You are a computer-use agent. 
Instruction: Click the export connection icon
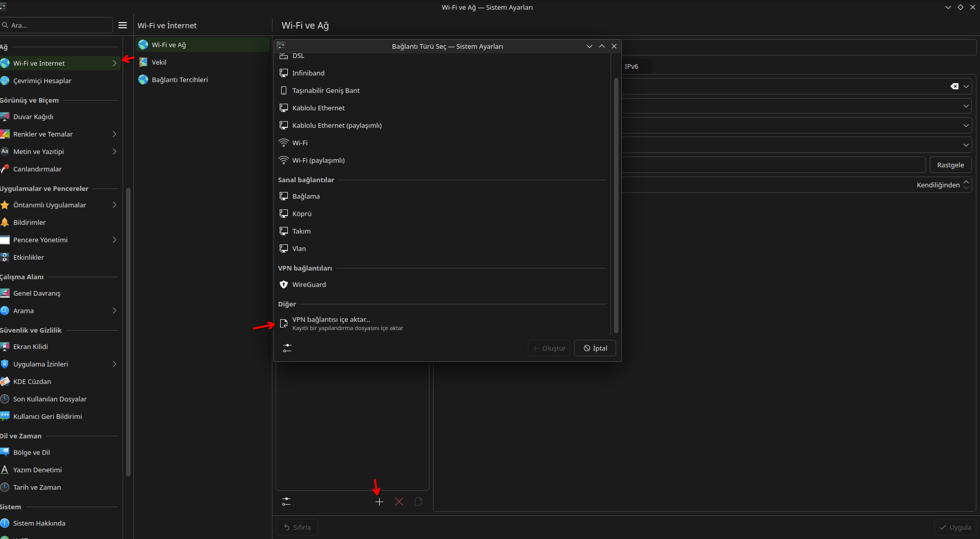pyautogui.click(x=419, y=502)
